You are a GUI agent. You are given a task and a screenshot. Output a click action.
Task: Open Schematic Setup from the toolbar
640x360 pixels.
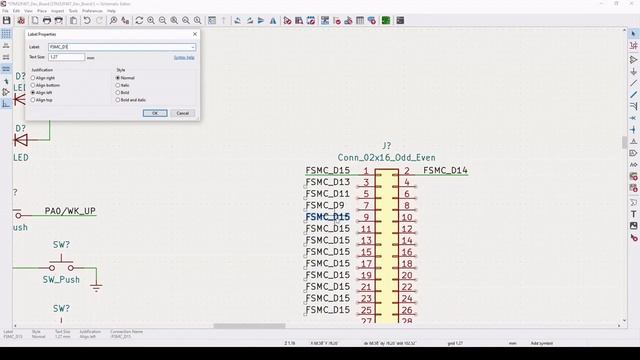(21, 20)
